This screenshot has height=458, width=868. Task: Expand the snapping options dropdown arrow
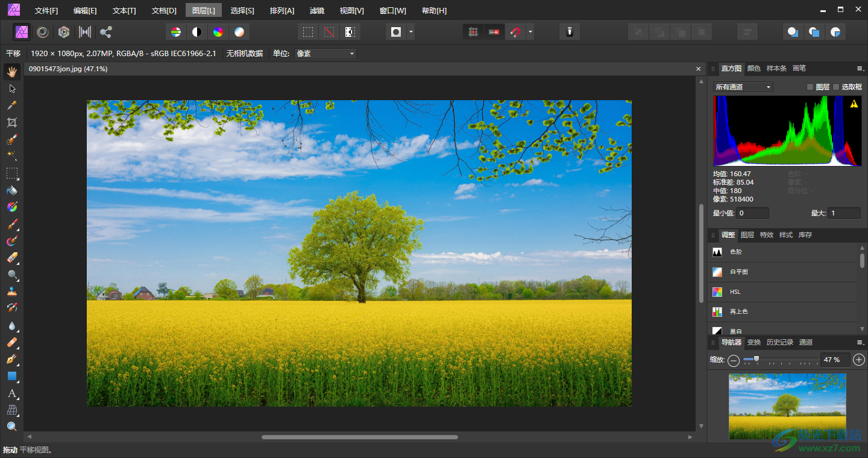(x=530, y=32)
